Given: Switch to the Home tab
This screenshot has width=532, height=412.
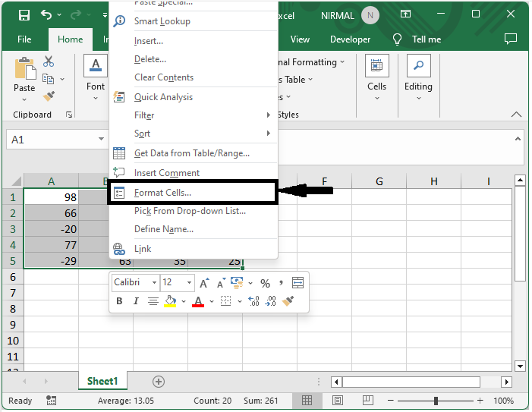Looking at the screenshot, I should click(x=71, y=39).
